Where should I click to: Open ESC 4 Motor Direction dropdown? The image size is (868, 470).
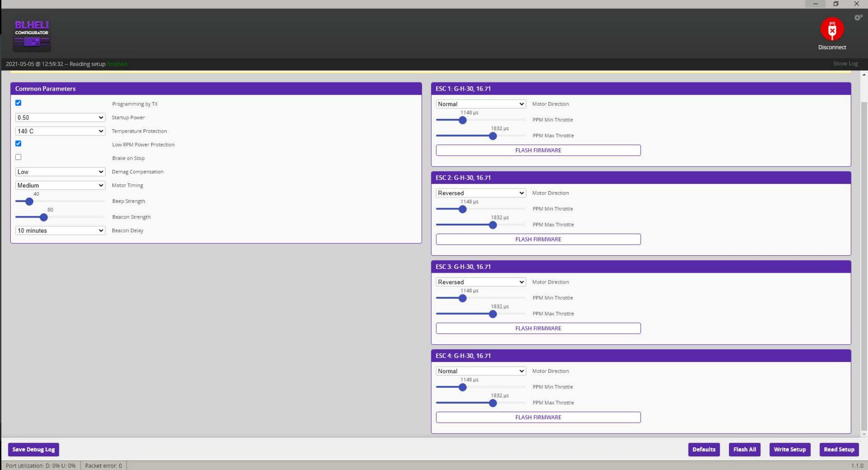pyautogui.click(x=481, y=371)
